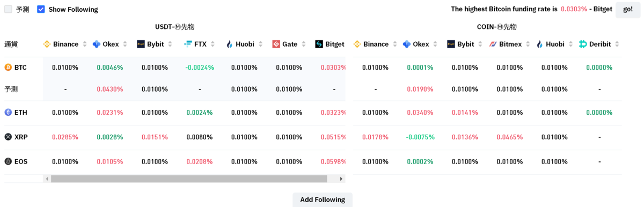
Task: Click the Deribit exchange logo
Action: click(583, 44)
